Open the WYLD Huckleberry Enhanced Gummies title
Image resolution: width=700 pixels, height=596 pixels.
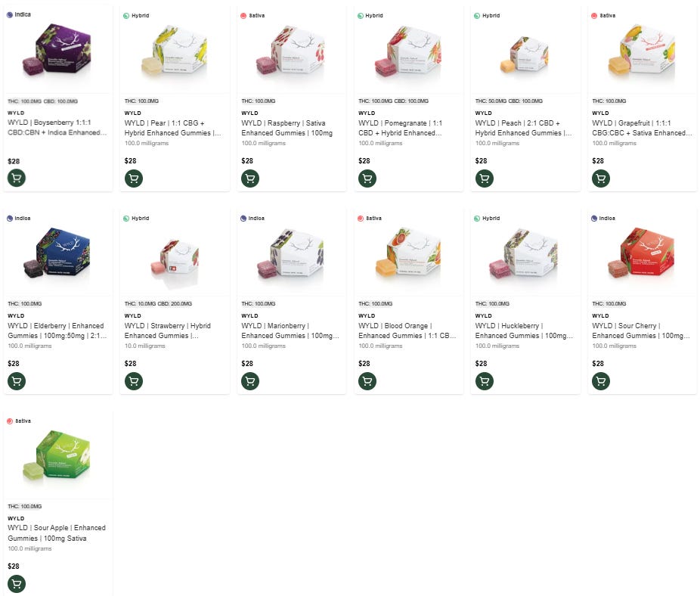(524, 331)
